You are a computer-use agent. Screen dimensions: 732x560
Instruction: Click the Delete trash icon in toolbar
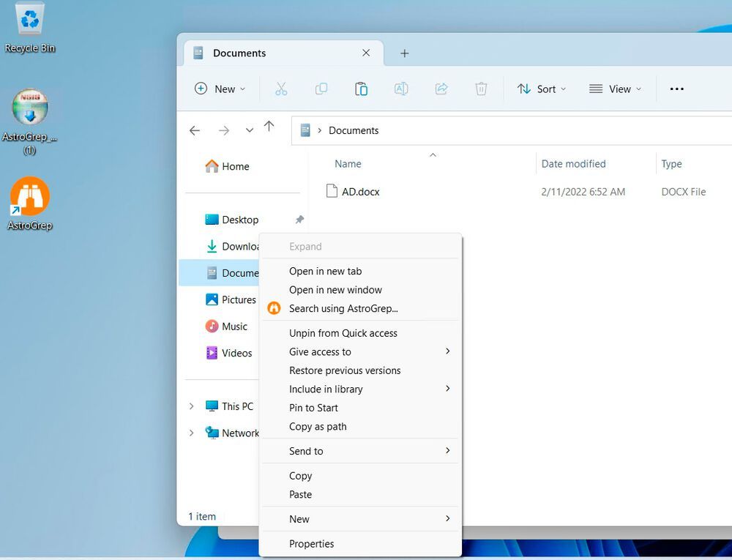click(x=481, y=89)
